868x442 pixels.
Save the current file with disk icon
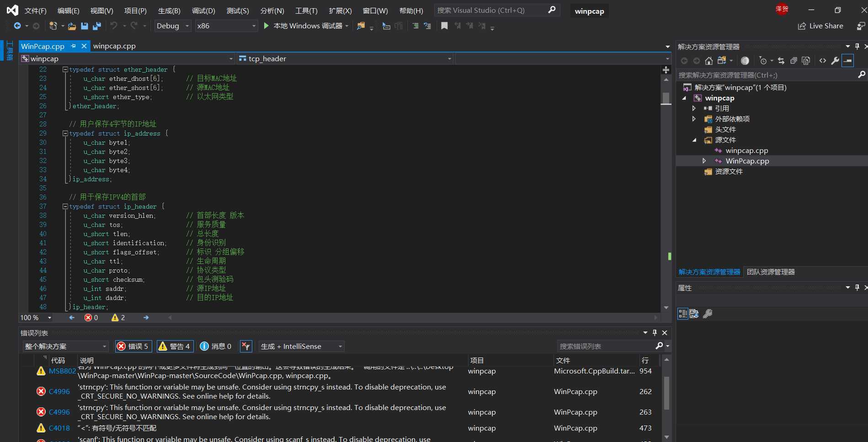click(x=85, y=26)
